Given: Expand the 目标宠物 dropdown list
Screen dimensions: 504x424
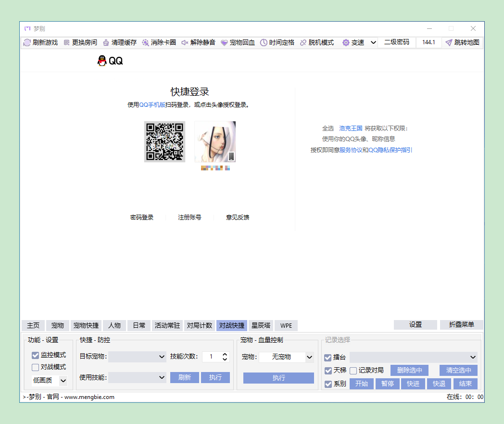Looking at the screenshot, I should pyautogui.click(x=162, y=357).
